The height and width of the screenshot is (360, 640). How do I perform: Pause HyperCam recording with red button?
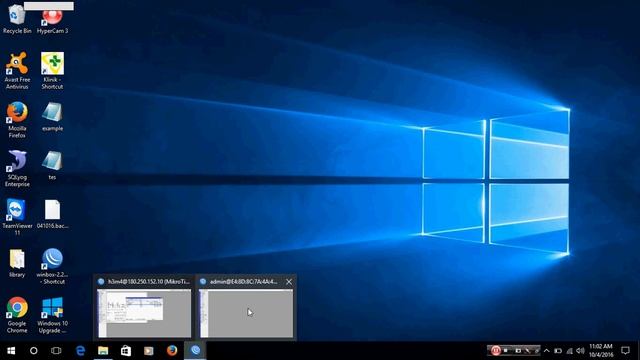click(x=496, y=350)
